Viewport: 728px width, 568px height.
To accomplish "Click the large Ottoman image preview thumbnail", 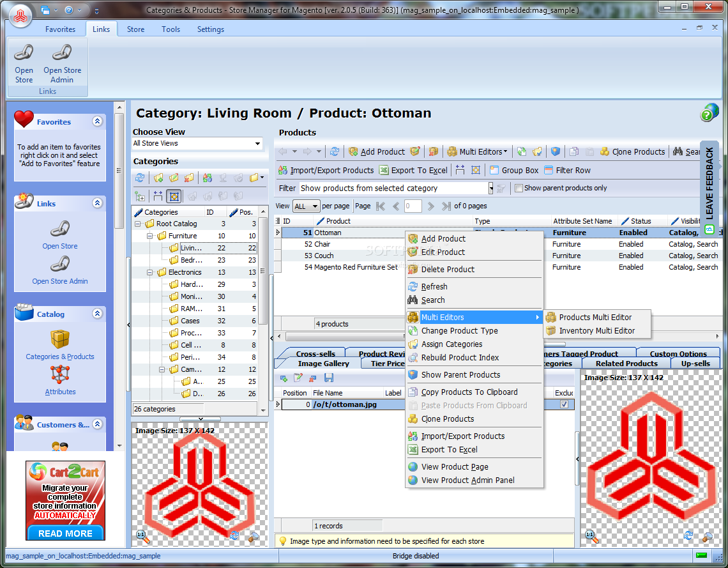I will tap(651, 457).
